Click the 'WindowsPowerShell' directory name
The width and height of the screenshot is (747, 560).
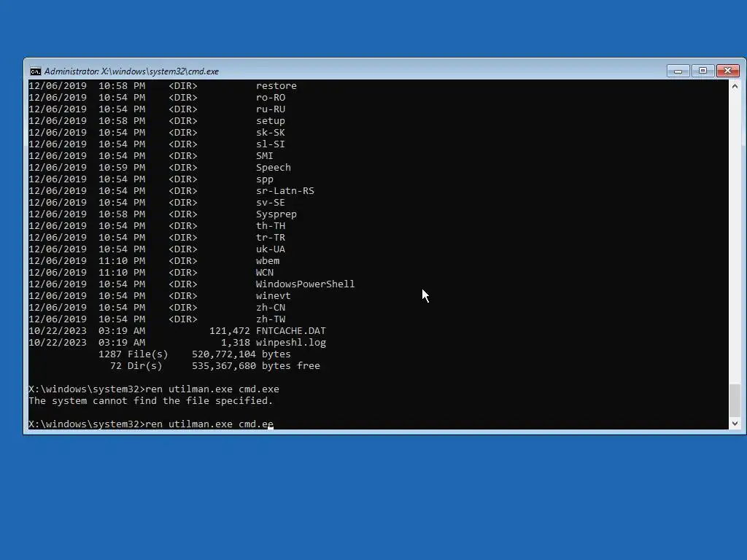[306, 284]
